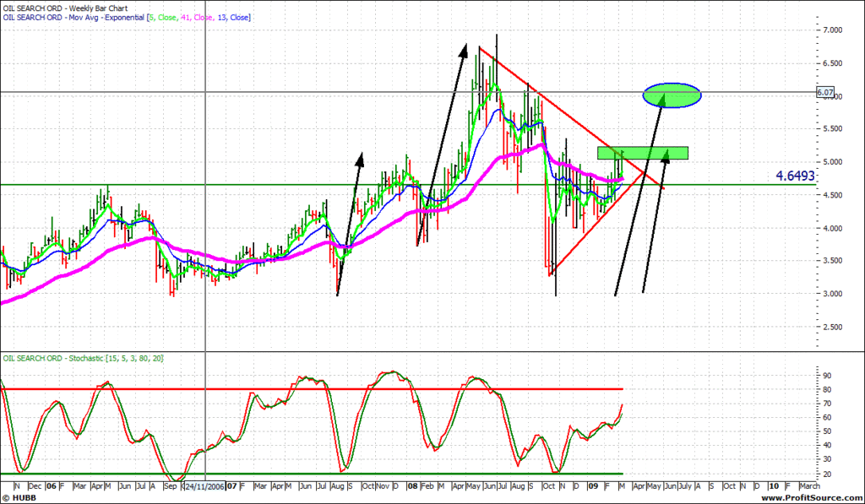Click the 4.6493 price level label
This screenshot has width=865, height=504.
point(795,176)
